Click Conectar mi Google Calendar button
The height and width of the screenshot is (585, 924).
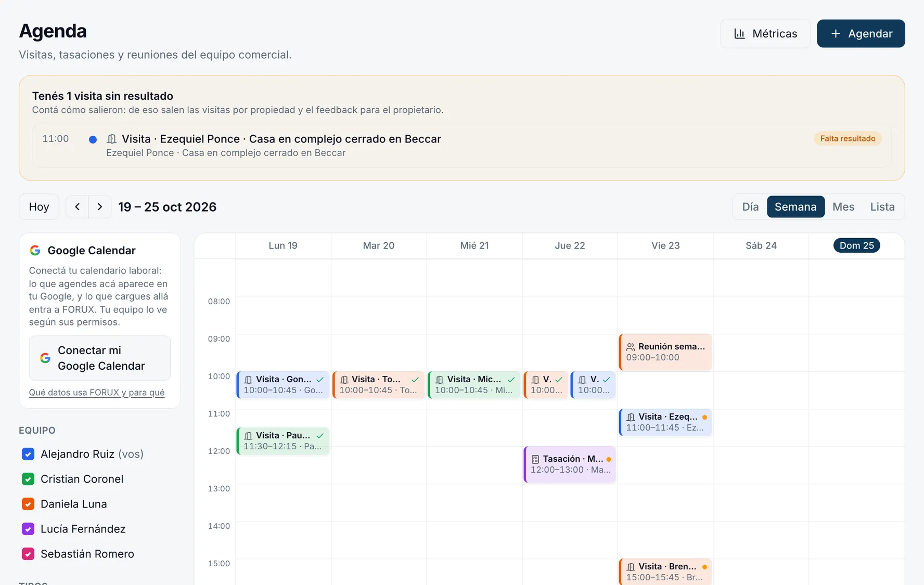[x=100, y=358]
